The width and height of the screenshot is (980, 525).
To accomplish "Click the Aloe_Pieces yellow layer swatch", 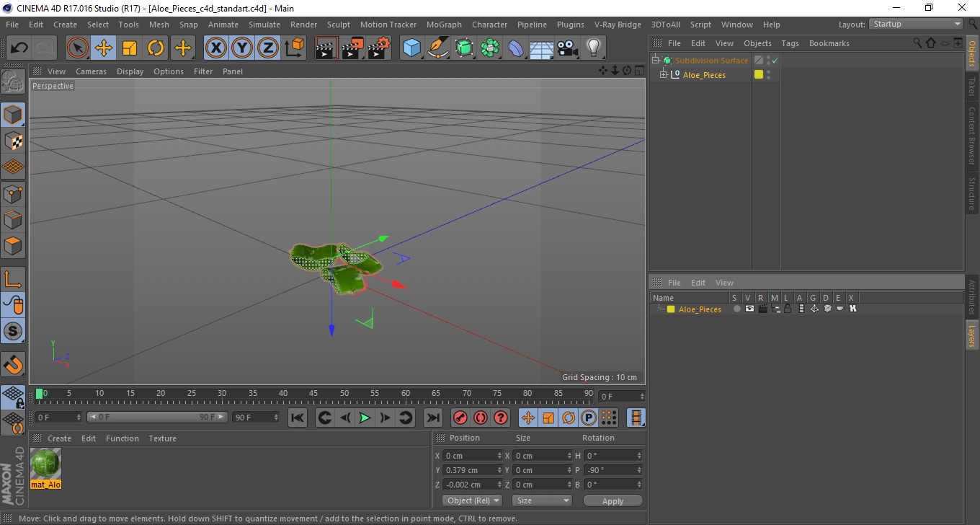I will click(x=671, y=309).
